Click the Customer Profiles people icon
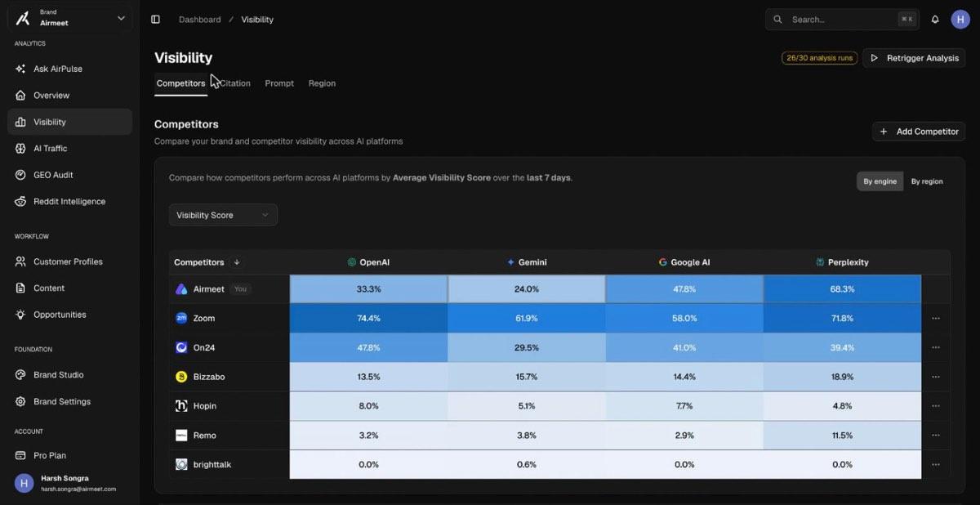Viewport: 980px width, 505px height. tap(20, 261)
